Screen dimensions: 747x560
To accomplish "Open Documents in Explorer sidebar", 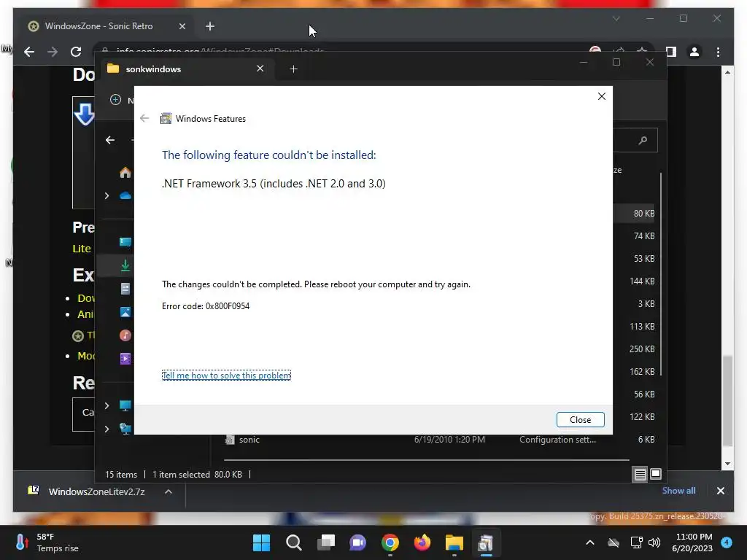I will (x=125, y=289).
